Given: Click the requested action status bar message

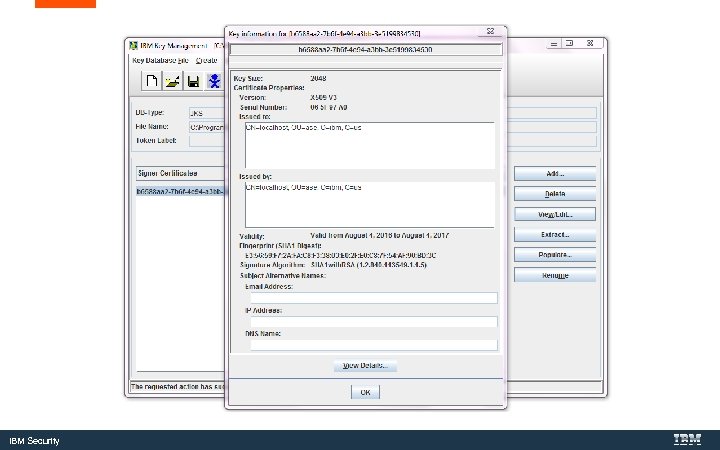Looking at the screenshot, I should click(178, 387).
